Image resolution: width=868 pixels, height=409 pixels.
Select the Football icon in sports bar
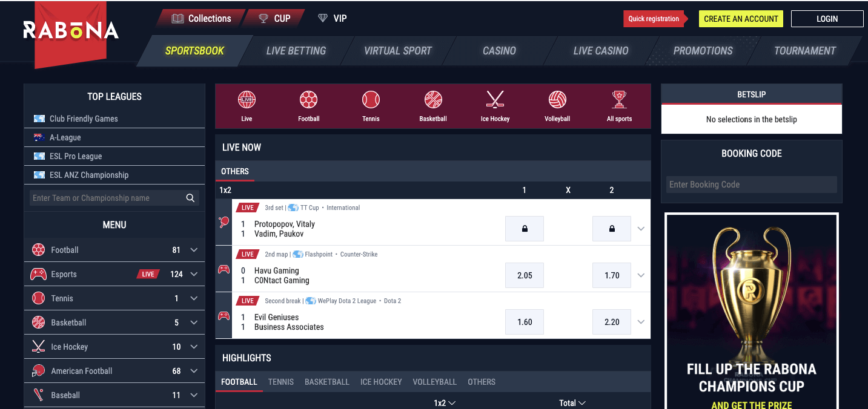point(308,100)
